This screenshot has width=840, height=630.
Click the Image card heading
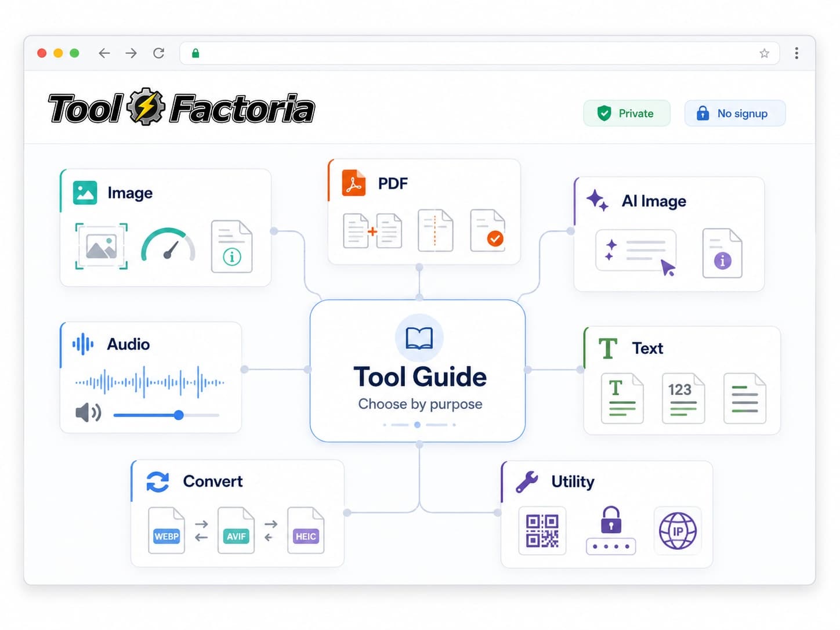(x=130, y=193)
